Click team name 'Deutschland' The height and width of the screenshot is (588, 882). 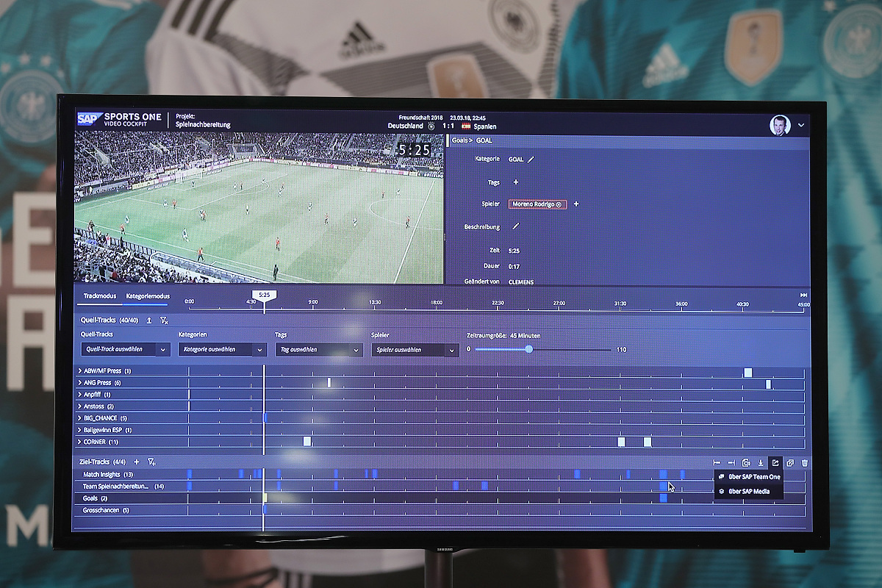[x=406, y=126]
